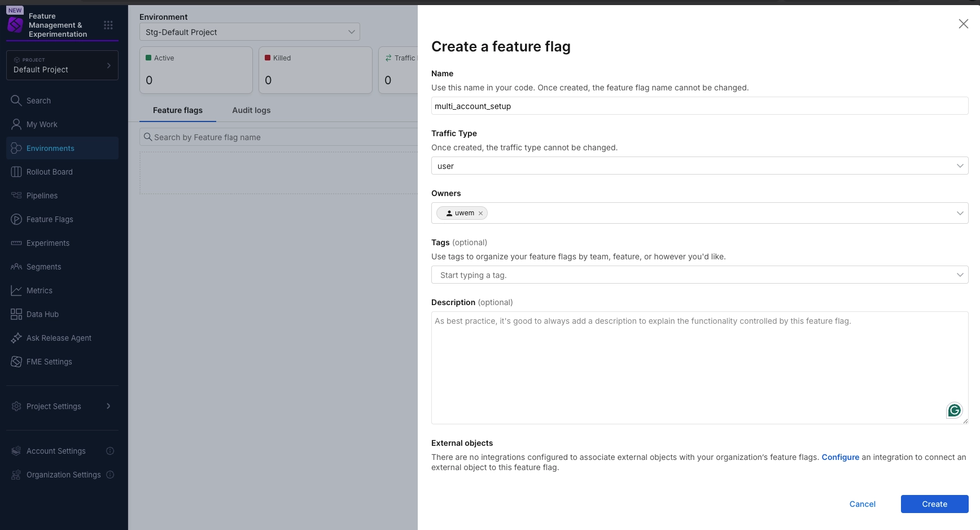Click the Create button

(x=934, y=504)
